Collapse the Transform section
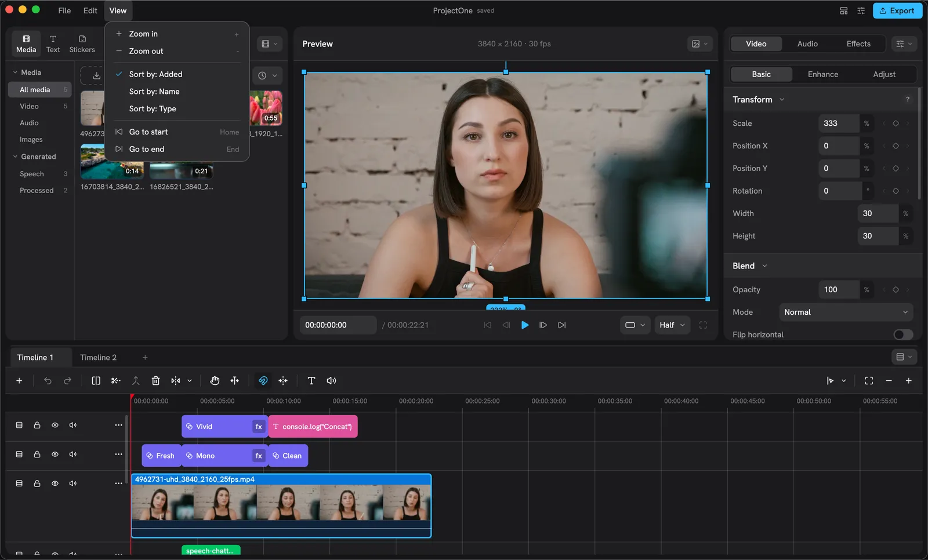The image size is (928, 560). pyautogui.click(x=782, y=100)
